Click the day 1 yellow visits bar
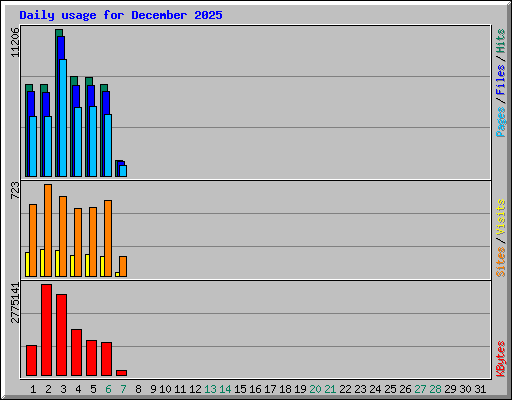Screen dimensions: 512x400 coord(27,264)
